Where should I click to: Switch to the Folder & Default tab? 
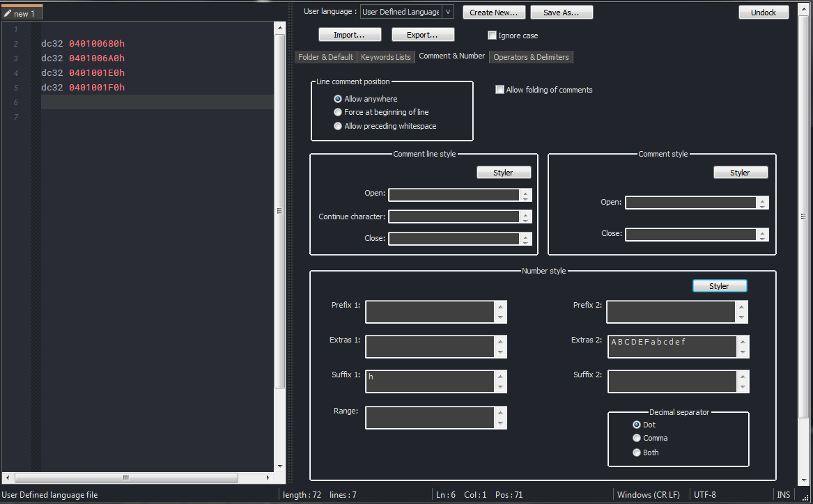pos(325,57)
